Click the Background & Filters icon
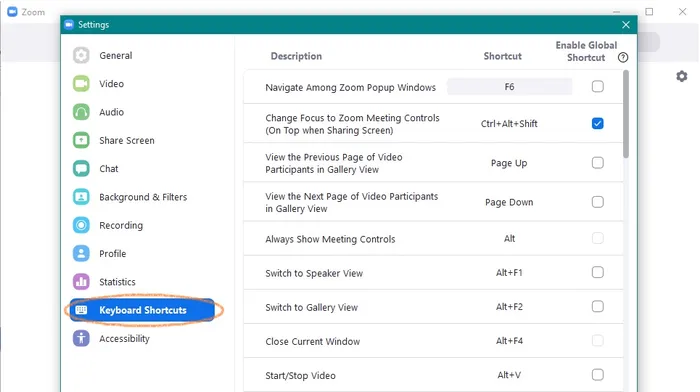Viewport: 700px width, 392px height. [81, 197]
